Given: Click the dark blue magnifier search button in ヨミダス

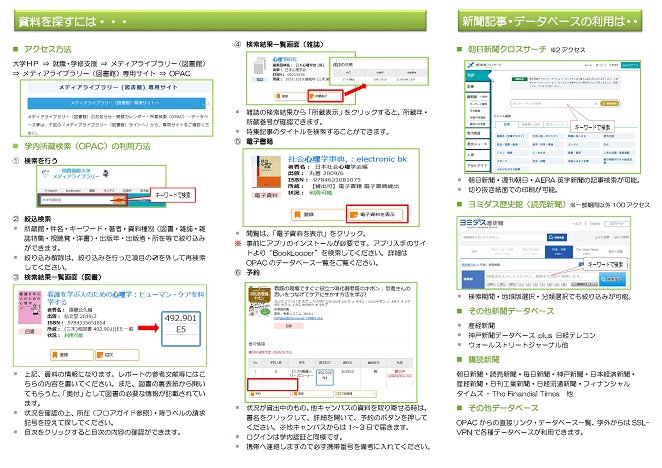Looking at the screenshot, I should click(x=557, y=237).
